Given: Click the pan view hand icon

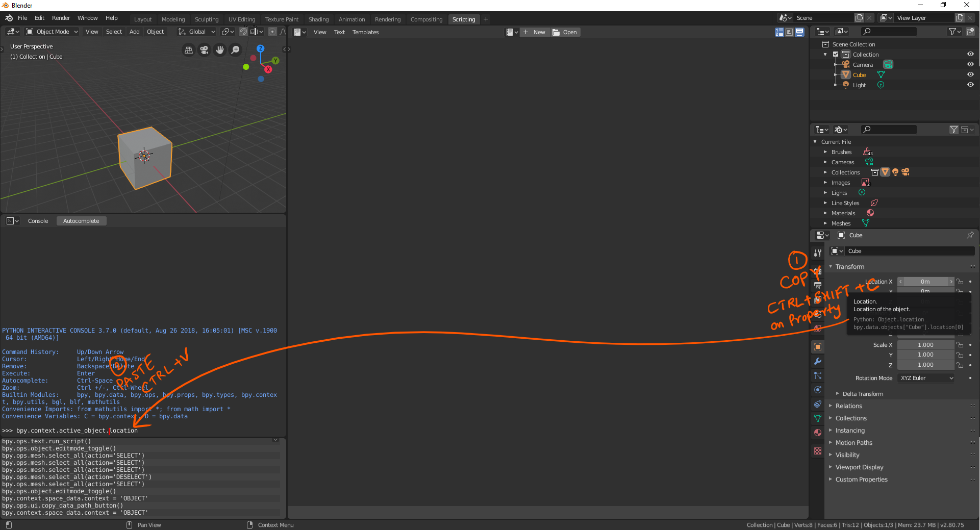Looking at the screenshot, I should coord(220,50).
